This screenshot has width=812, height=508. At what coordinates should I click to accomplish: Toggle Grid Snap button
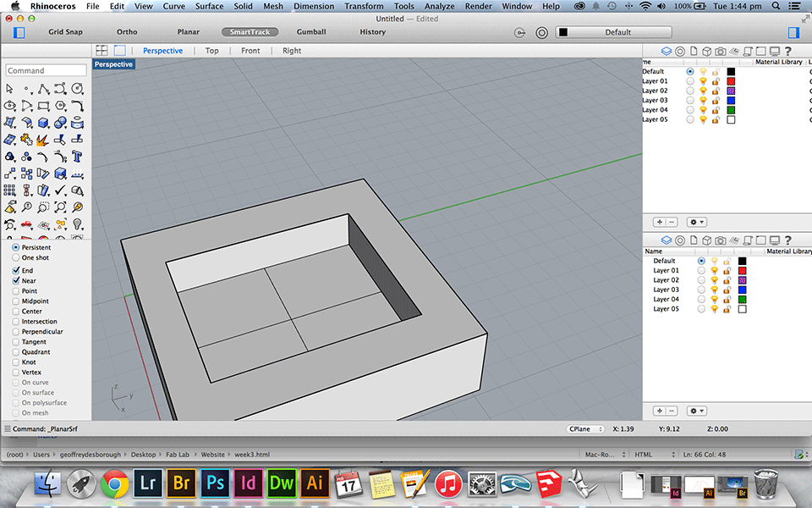click(65, 31)
